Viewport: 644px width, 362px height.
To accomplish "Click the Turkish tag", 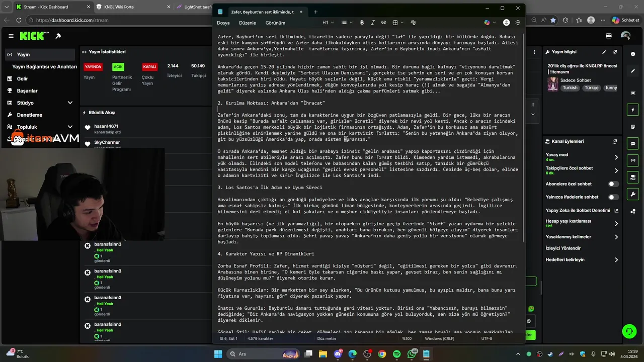I will 570,87.
